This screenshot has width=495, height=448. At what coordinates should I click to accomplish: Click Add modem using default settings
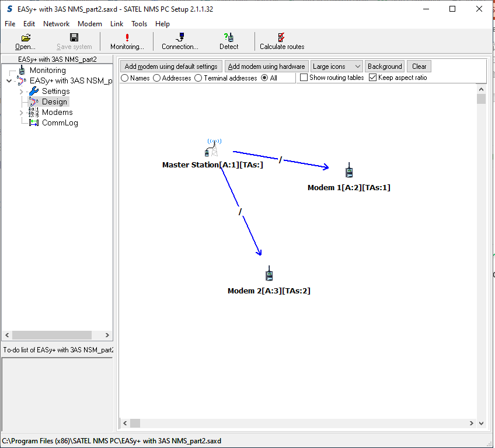click(x=171, y=66)
